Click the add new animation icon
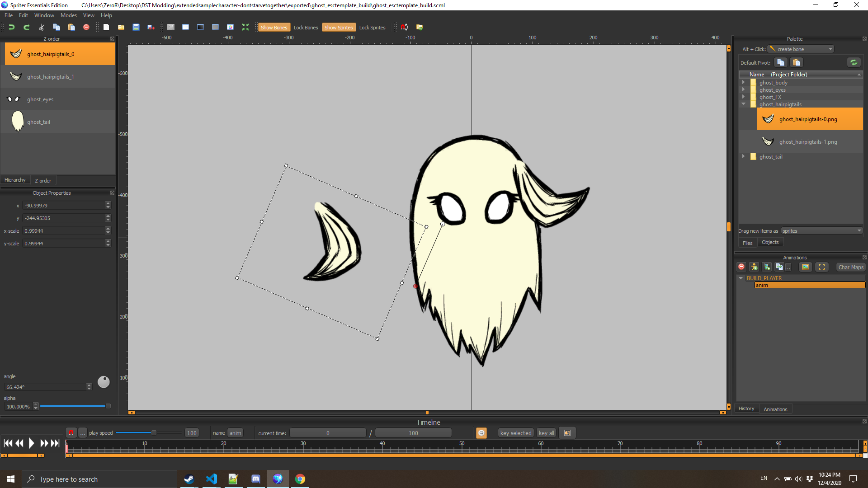 766,267
